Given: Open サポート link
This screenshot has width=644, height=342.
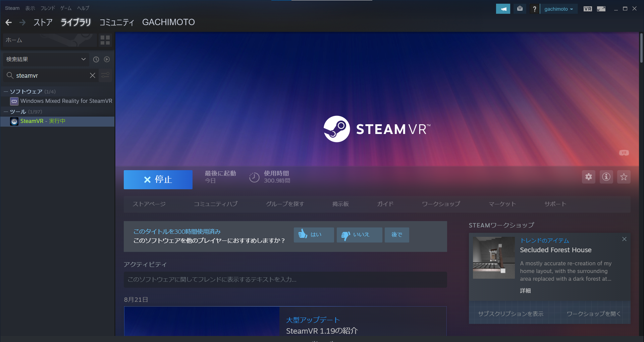Looking at the screenshot, I should (555, 204).
